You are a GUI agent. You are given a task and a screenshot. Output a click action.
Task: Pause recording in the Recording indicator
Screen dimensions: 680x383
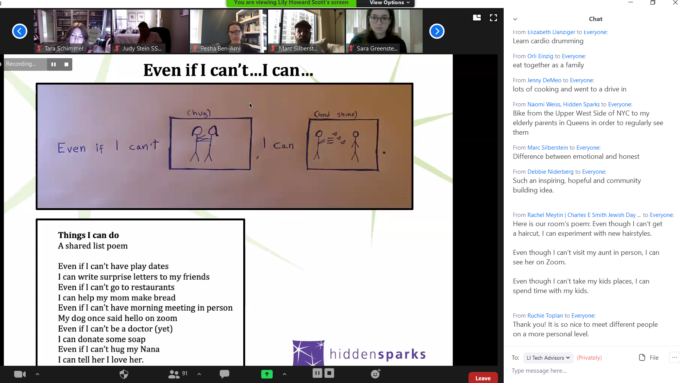point(53,65)
